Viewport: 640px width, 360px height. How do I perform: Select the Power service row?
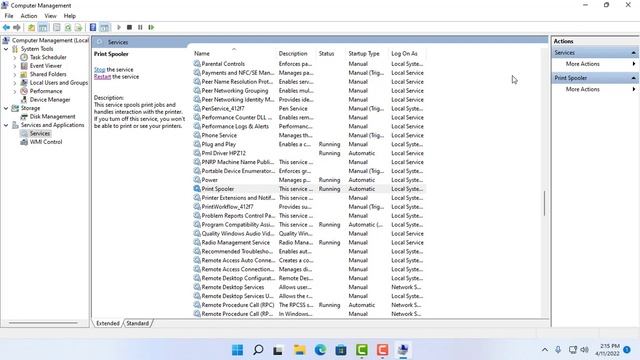tap(309, 180)
